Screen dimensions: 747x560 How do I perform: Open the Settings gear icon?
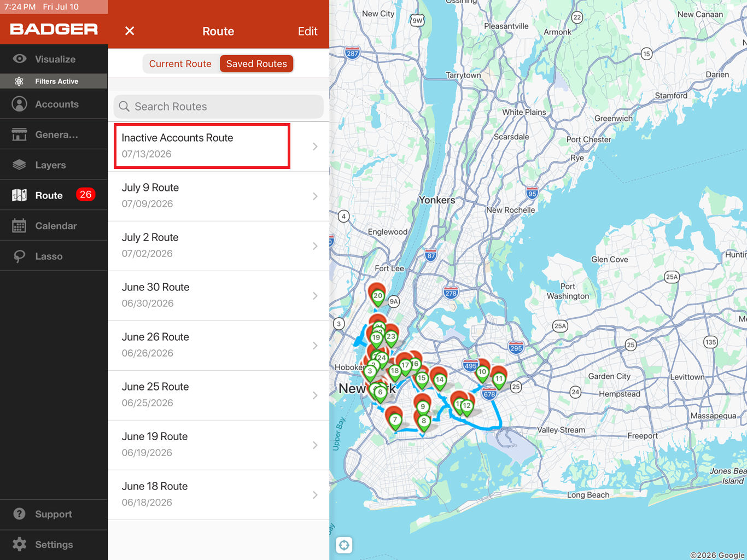20,544
